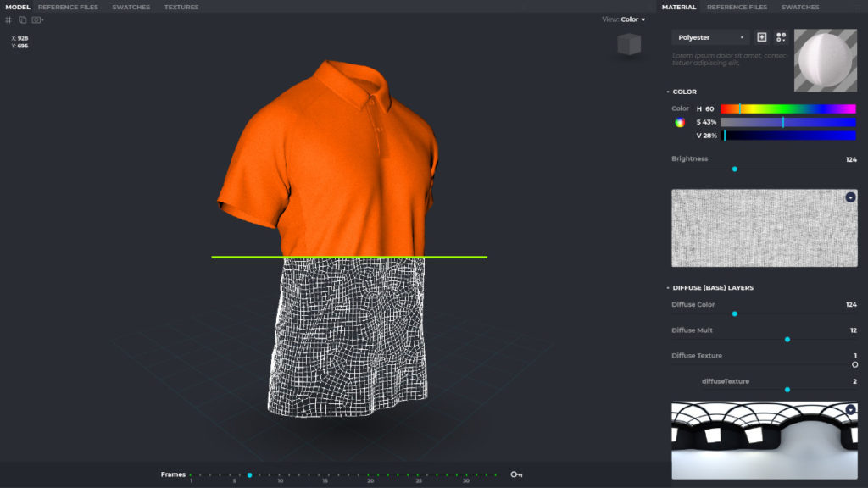Collapse the COLOR section
Viewport: 868px width, 488px height.
point(668,91)
